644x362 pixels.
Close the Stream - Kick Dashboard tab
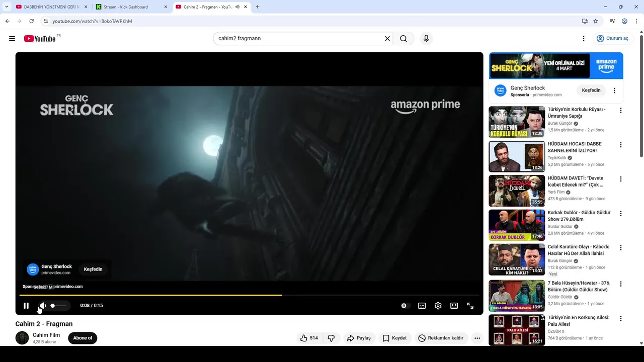166,7
